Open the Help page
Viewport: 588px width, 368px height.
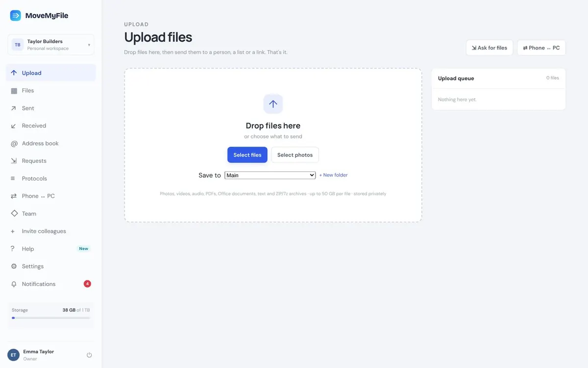click(51, 249)
